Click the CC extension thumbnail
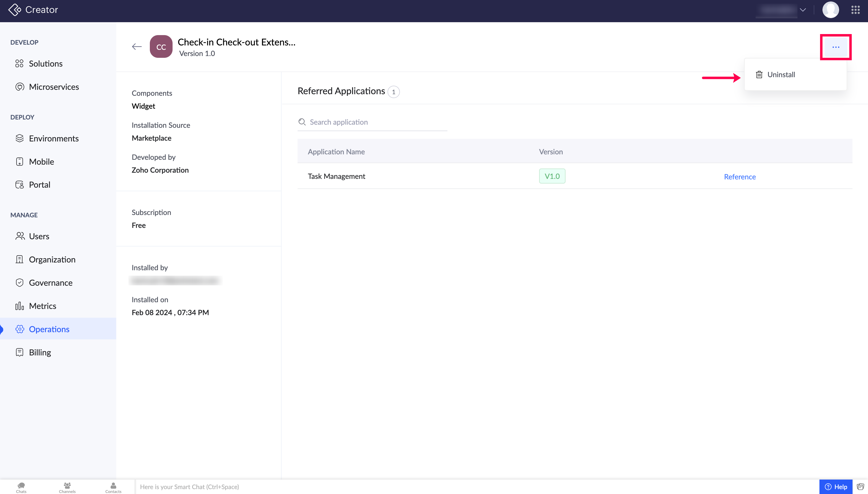The height and width of the screenshot is (494, 868). 161,47
